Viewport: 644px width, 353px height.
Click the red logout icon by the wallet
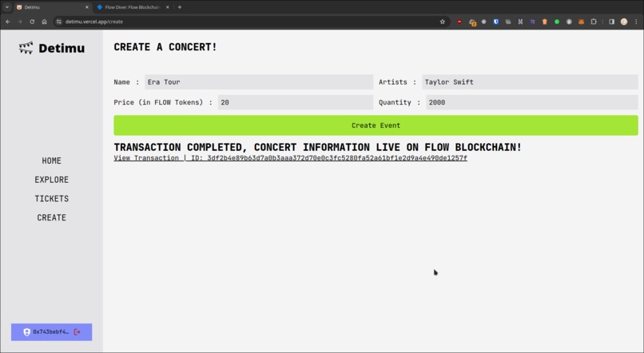(78, 332)
